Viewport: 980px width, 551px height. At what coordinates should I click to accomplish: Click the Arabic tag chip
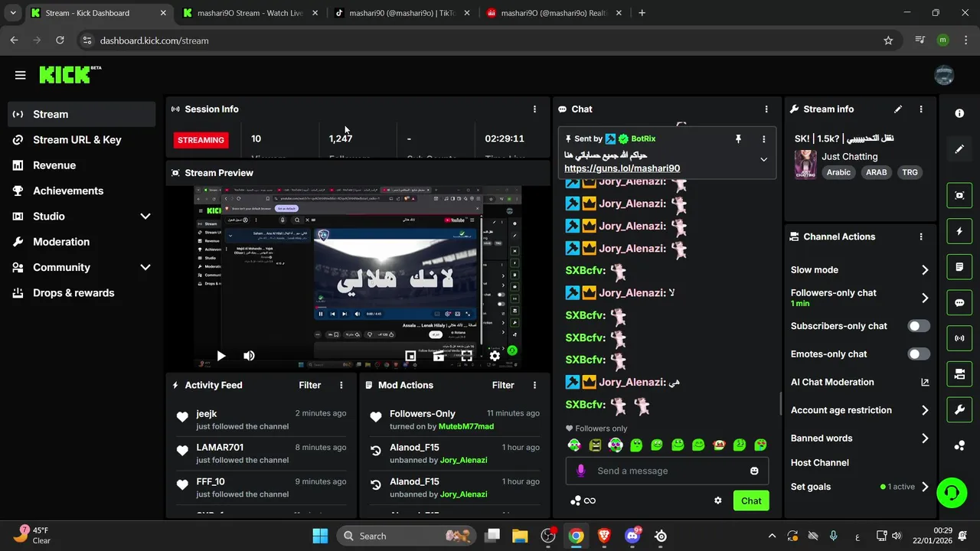click(838, 172)
